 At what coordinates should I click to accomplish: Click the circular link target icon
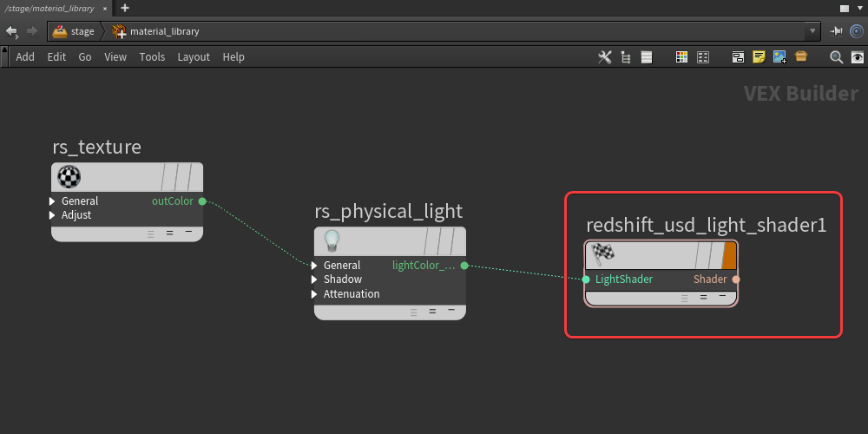857,31
